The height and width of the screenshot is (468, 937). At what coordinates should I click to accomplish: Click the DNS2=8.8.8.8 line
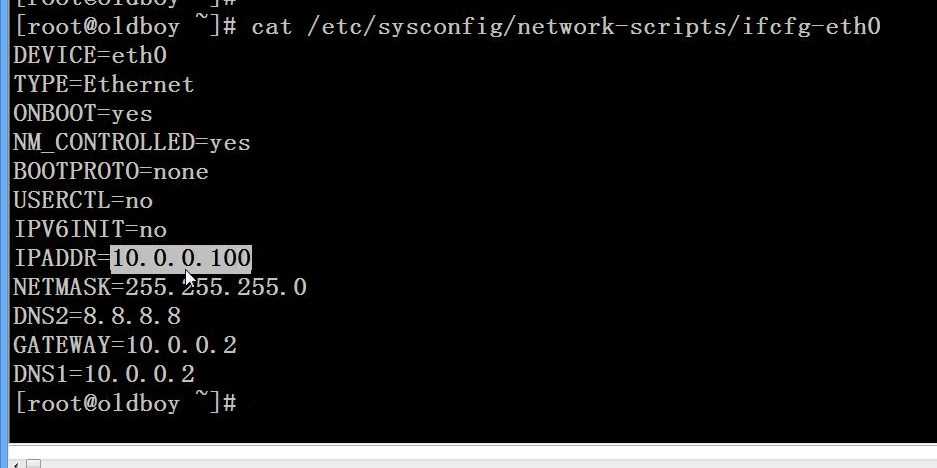pyautogui.click(x=97, y=317)
